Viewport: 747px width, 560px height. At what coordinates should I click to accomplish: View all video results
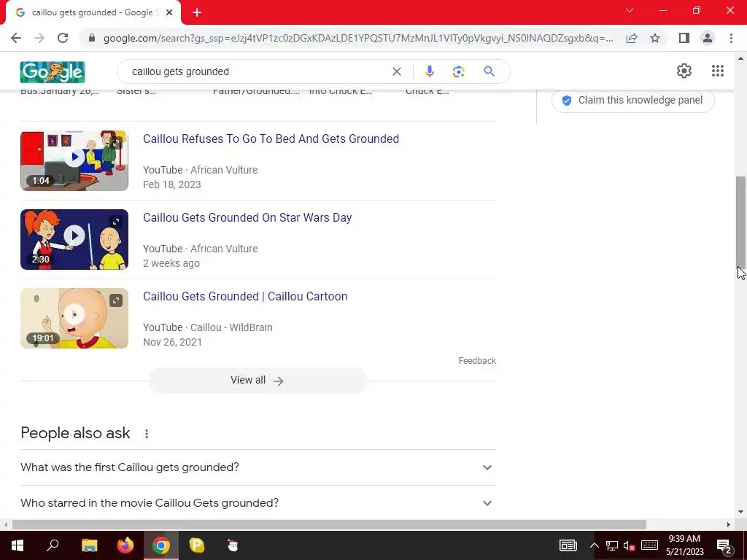coord(258,381)
